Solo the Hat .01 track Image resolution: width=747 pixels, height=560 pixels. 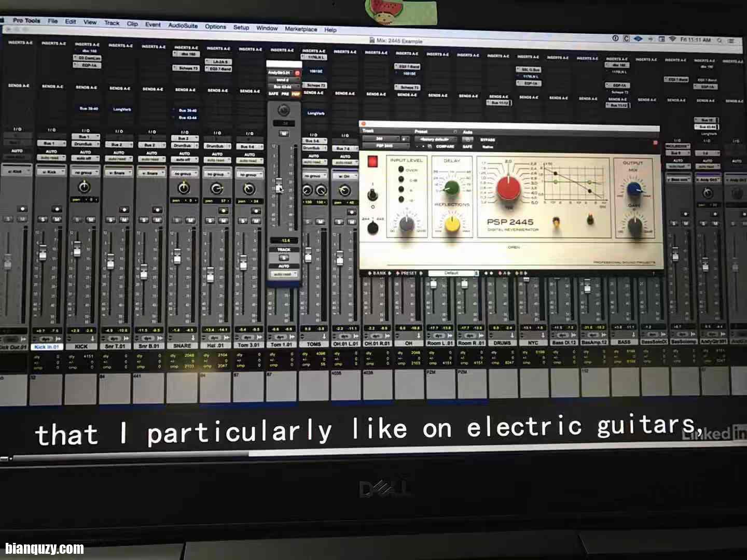[210, 221]
